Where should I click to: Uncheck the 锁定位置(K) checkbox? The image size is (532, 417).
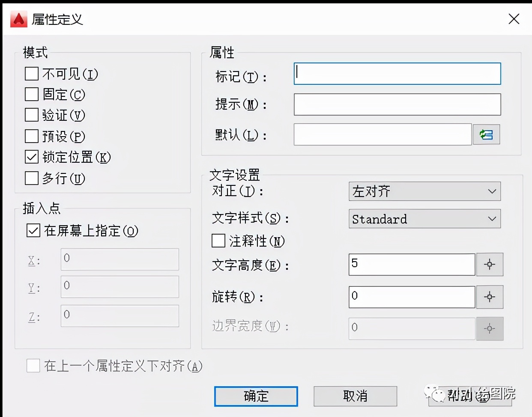click(x=32, y=157)
